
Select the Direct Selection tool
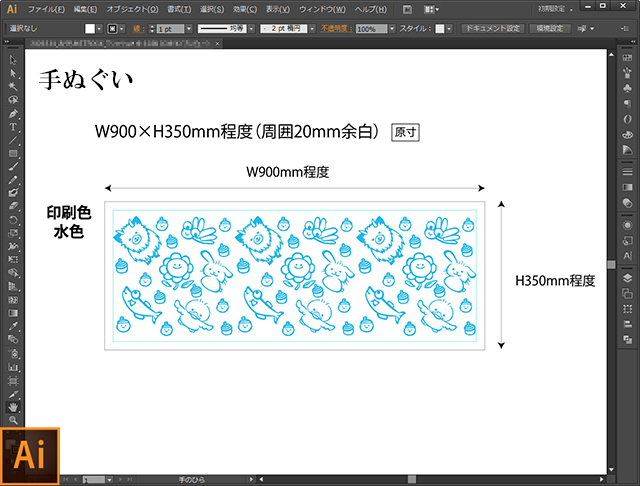tap(13, 73)
